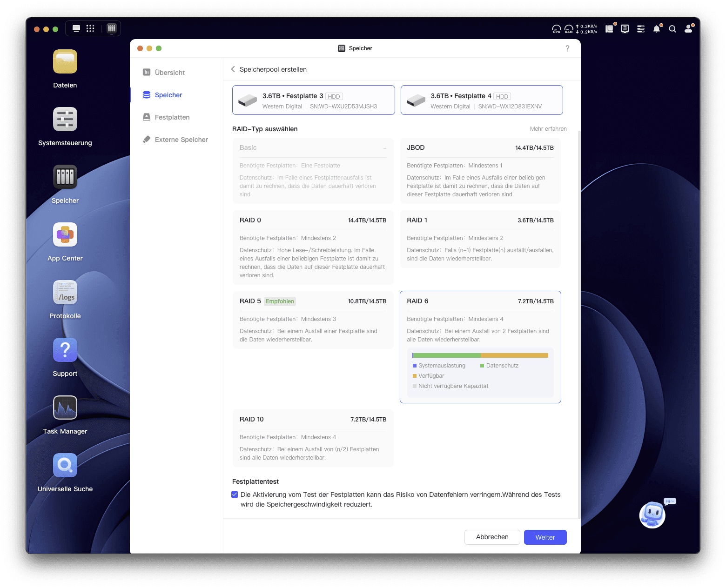Open the Systemsteuerung desktop icon
This screenshot has width=726, height=588.
65,120
